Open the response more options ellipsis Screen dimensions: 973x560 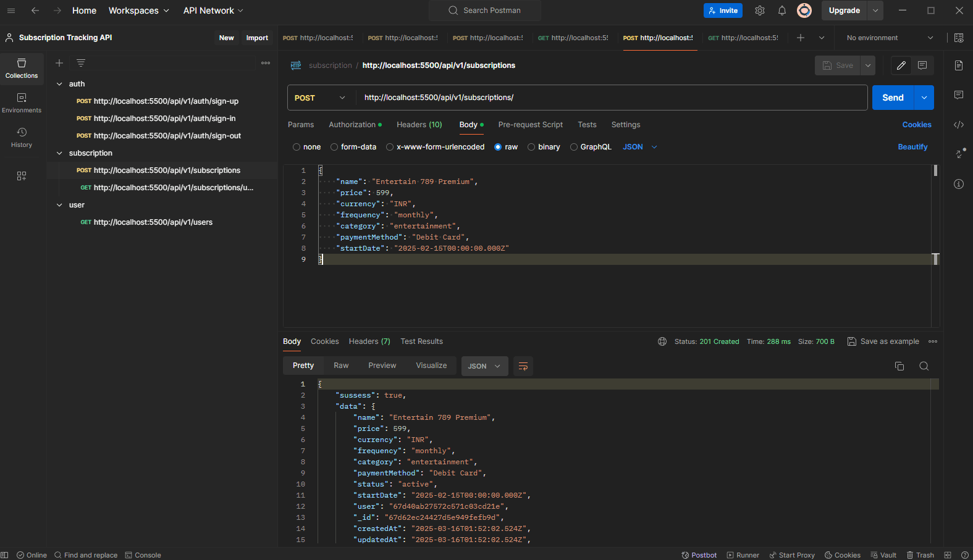click(x=933, y=341)
